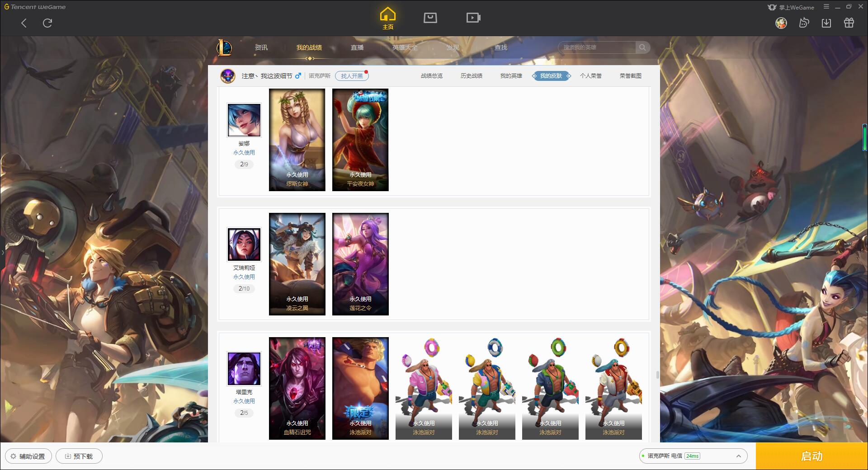Open the 血精石诅咒 skin card
This screenshot has height=470, width=868.
tap(297, 388)
